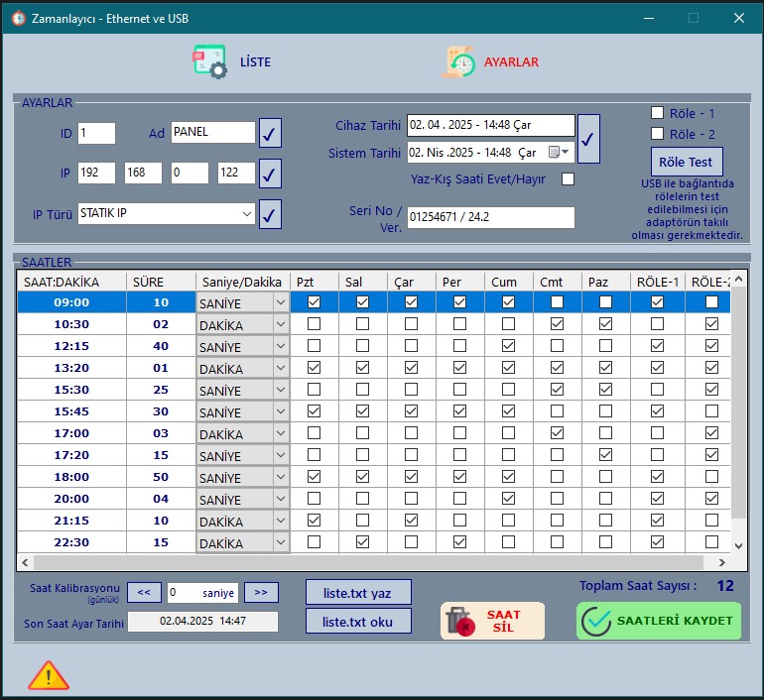This screenshot has height=700, width=764.
Task: Select the duration cell 50
Action: [161, 477]
